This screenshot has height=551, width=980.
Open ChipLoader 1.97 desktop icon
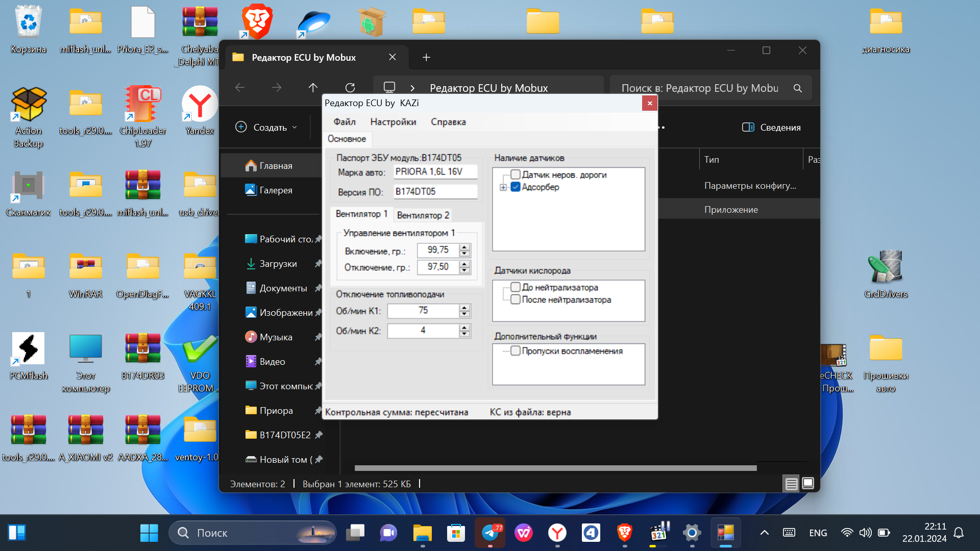(142, 105)
